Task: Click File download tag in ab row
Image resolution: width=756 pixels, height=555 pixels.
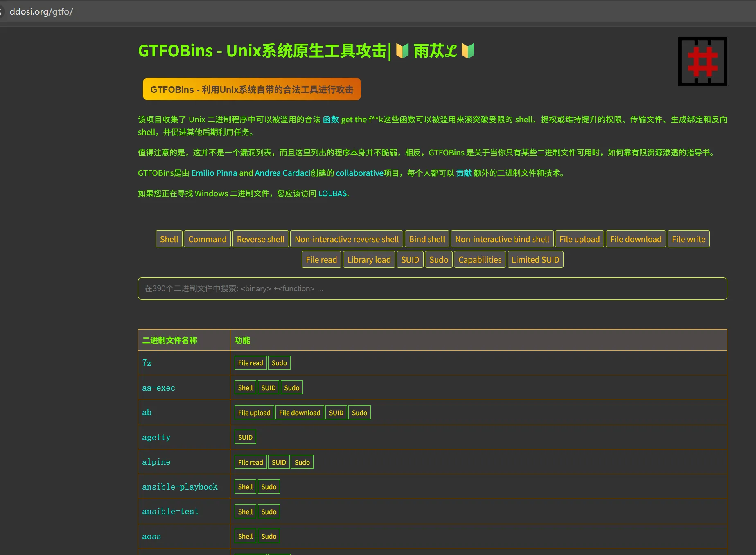Action: click(x=300, y=413)
